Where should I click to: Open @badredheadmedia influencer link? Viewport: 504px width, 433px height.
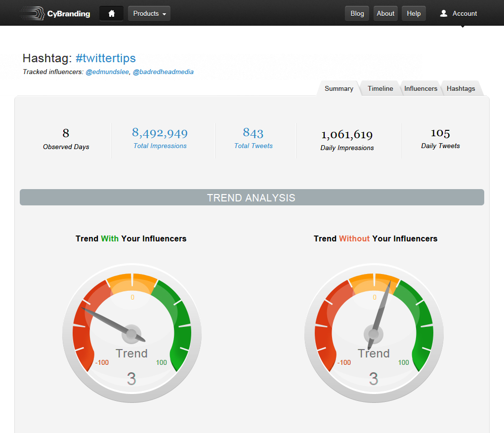coord(163,72)
